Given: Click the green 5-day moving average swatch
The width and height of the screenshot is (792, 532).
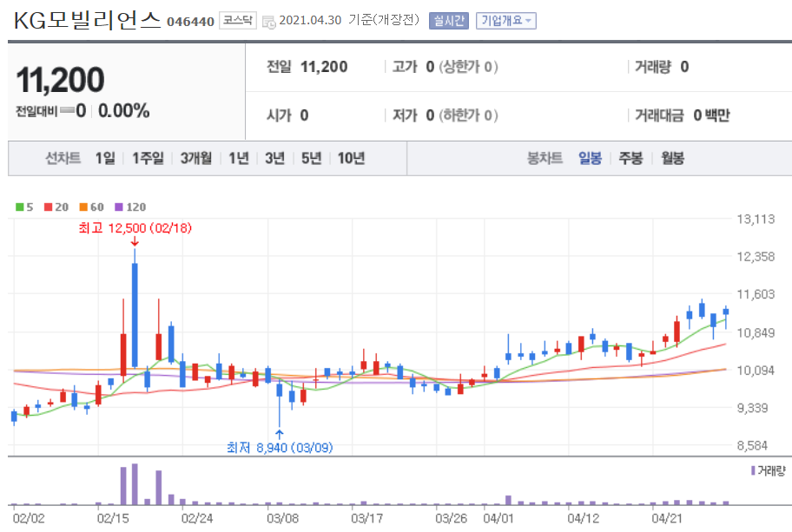Looking at the screenshot, I should click(20, 207).
